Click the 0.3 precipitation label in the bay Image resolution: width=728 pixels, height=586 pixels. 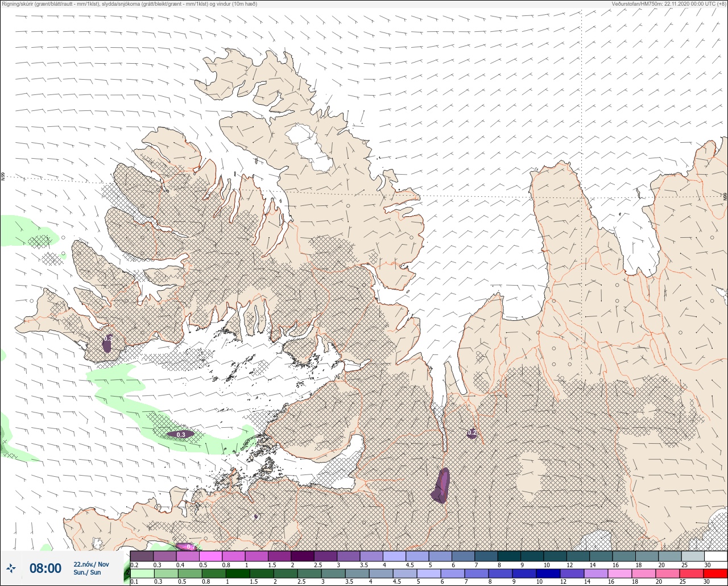(x=181, y=435)
